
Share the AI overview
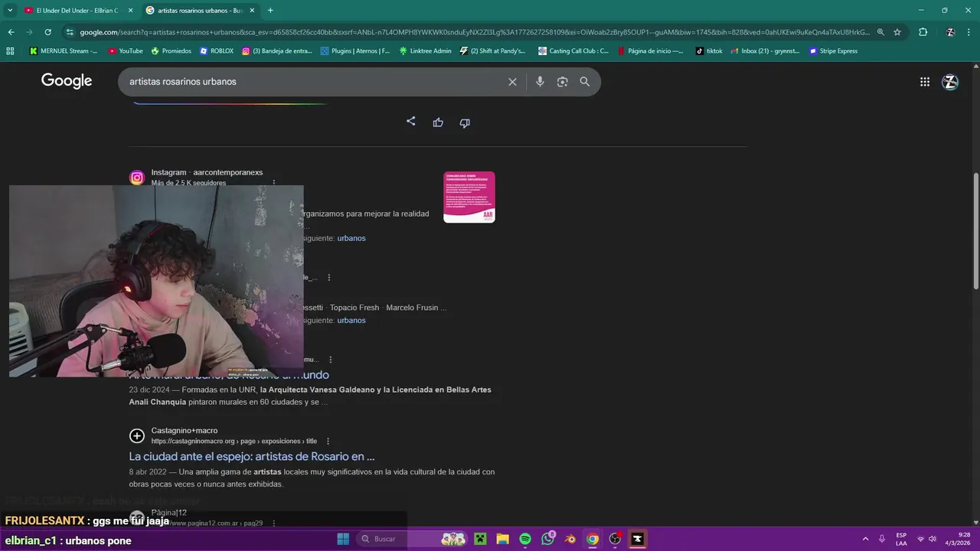(x=411, y=122)
